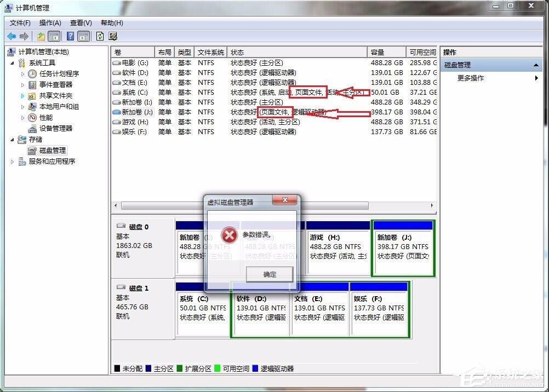
Task: Toggle the show/hide action pane button
Action: (x=84, y=36)
